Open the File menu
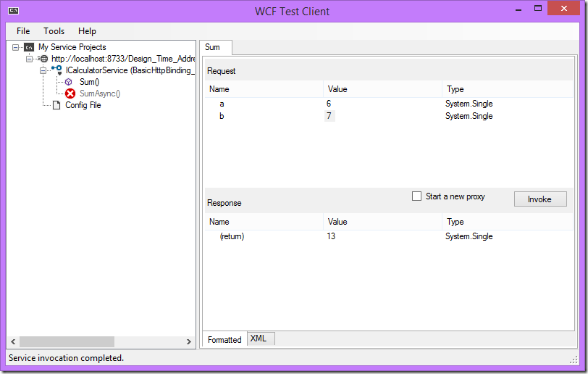The height and width of the screenshot is (374, 588). [23, 31]
